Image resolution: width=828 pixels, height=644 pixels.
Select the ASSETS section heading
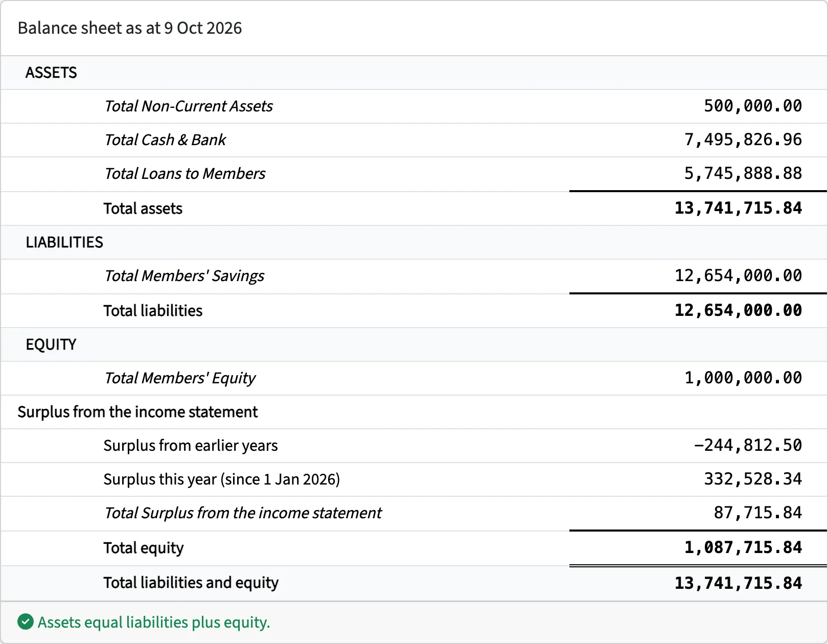click(51, 73)
